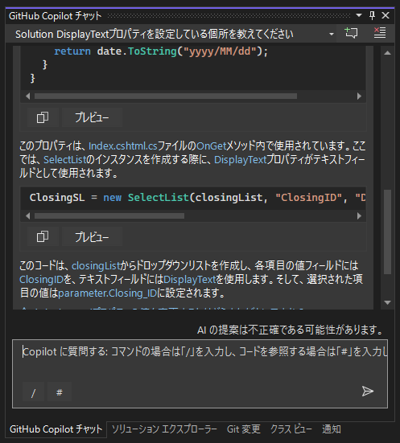The height and width of the screenshot is (443, 400).
Task: Switch to Git 変更 tab
Action: pos(243,429)
